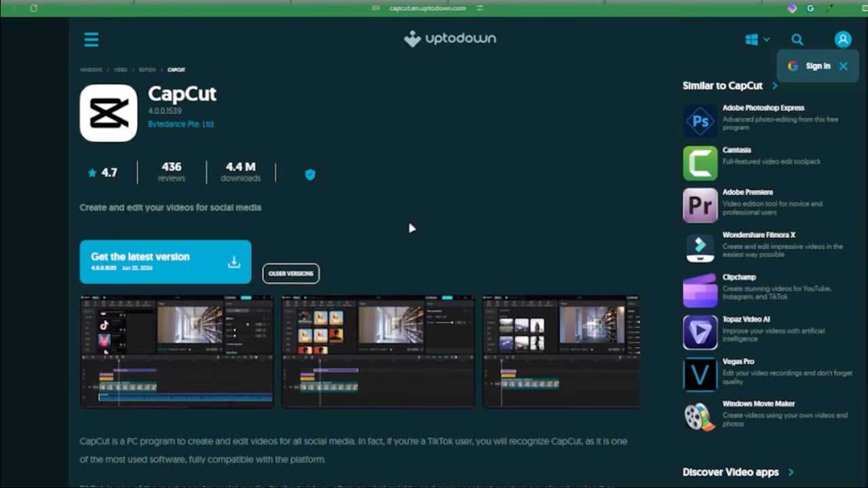The height and width of the screenshot is (488, 868).
Task: Go to Edition breadcrumb
Action: (147, 70)
